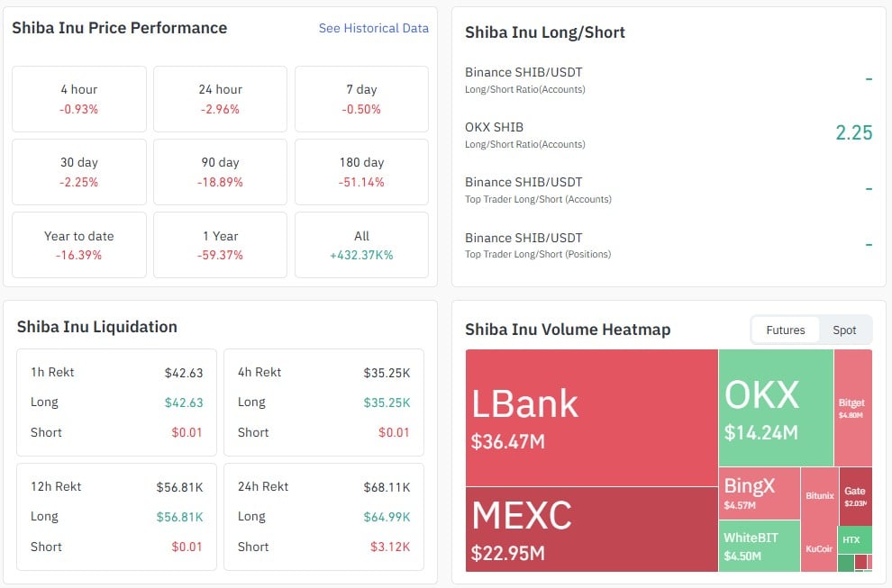Select the OKX tile in the heatmap
The height and width of the screenshot is (588, 892).
pyautogui.click(x=775, y=405)
